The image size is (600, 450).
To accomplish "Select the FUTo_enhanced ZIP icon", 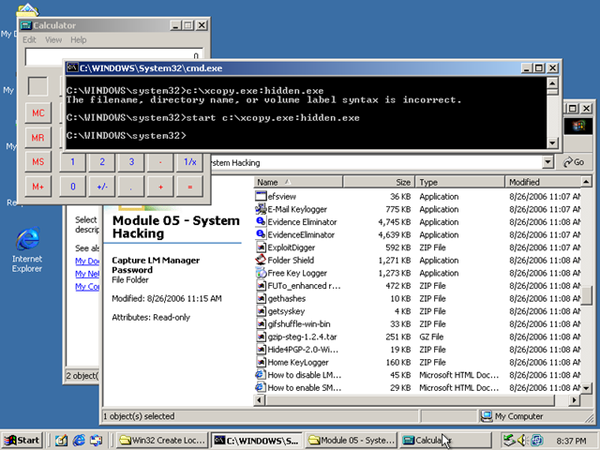I will point(261,285).
